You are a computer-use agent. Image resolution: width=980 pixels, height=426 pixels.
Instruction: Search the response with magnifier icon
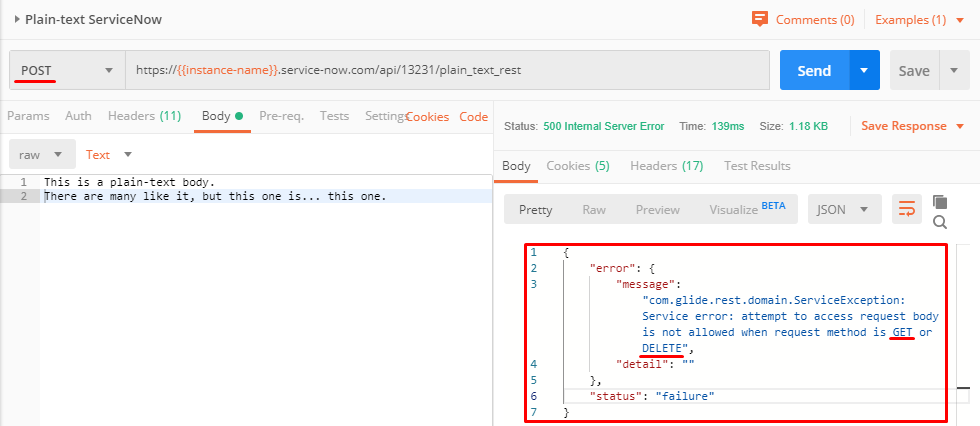click(x=940, y=222)
